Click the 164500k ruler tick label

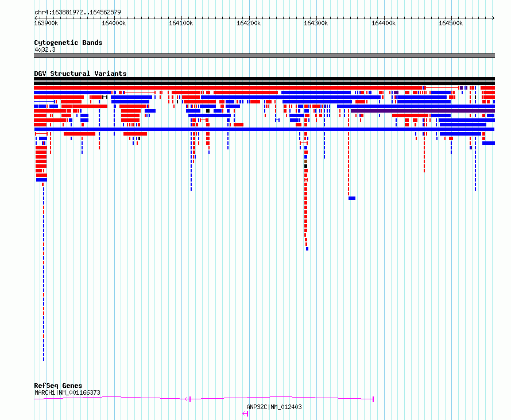[451, 23]
